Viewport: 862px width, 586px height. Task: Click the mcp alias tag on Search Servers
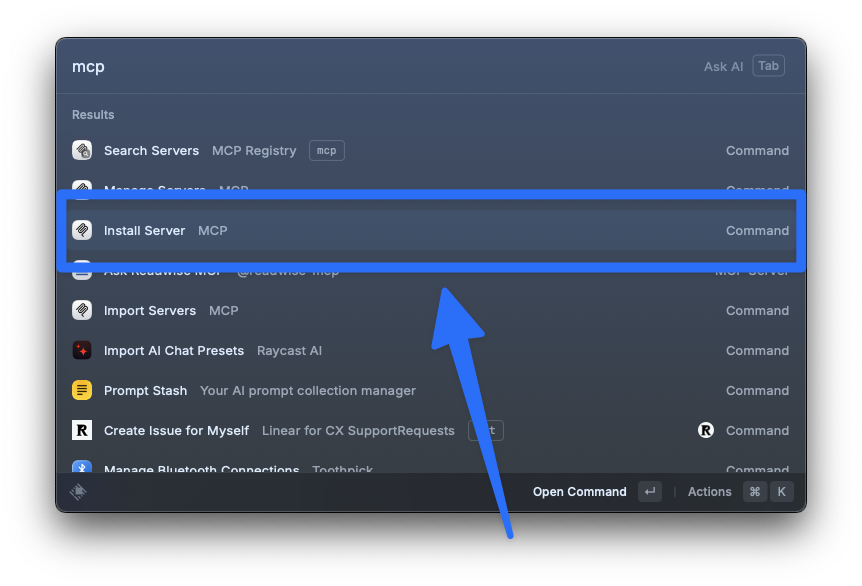[327, 151]
